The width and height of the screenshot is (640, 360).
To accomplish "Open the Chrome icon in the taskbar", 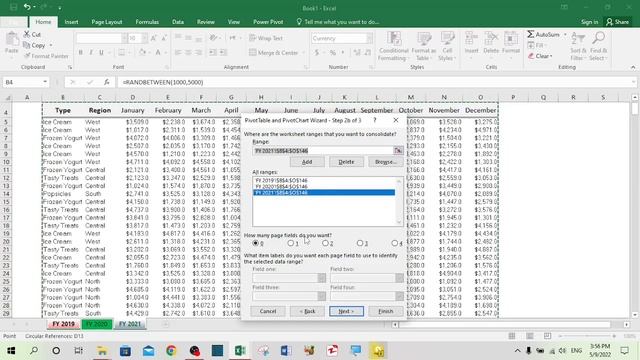I will point(171,351).
